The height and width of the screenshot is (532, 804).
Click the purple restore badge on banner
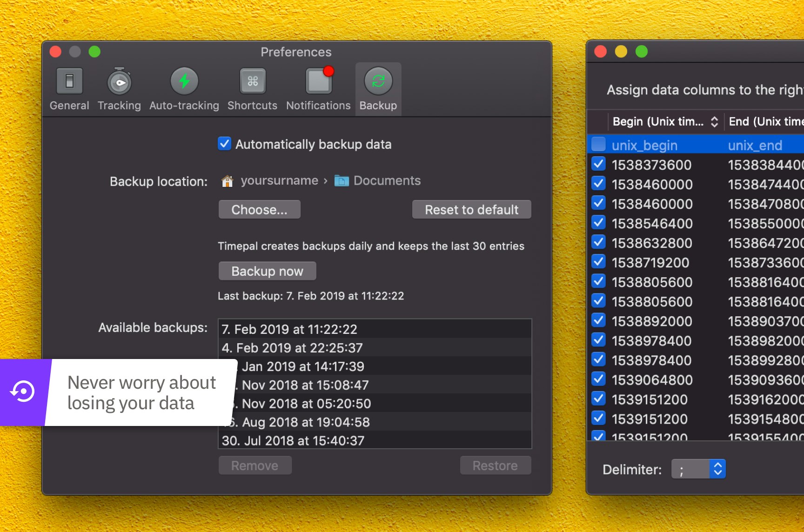21,392
